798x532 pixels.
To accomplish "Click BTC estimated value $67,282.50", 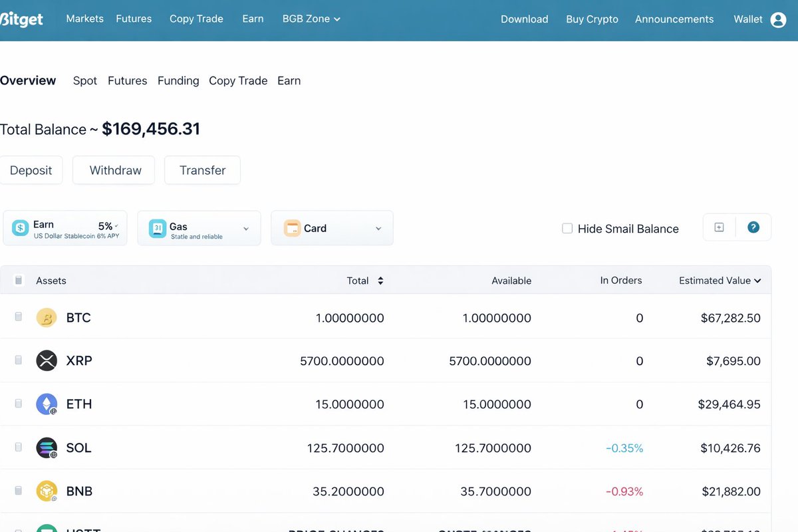I will (x=731, y=318).
